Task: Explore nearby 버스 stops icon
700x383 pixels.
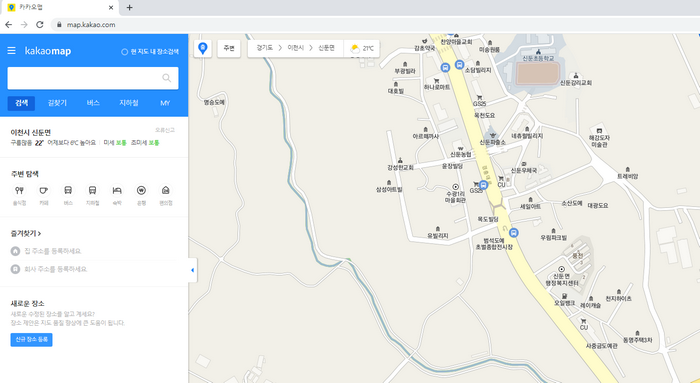Action: click(x=68, y=191)
